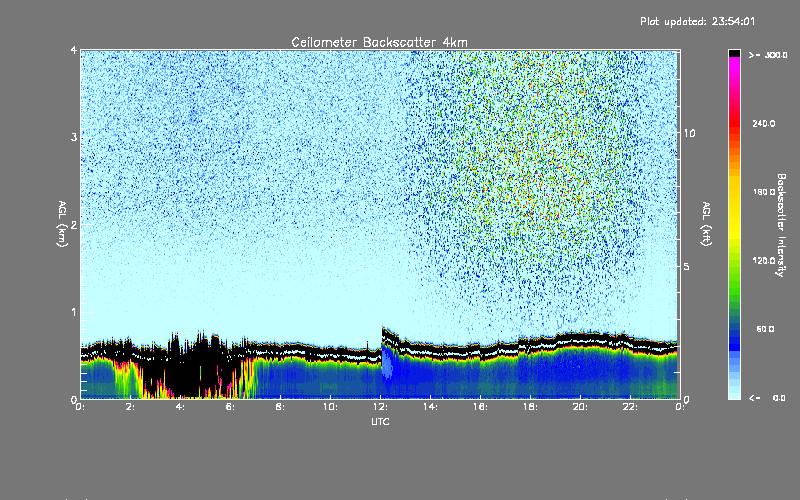
Task: Click the '10' kft tick label
Action: (689, 133)
